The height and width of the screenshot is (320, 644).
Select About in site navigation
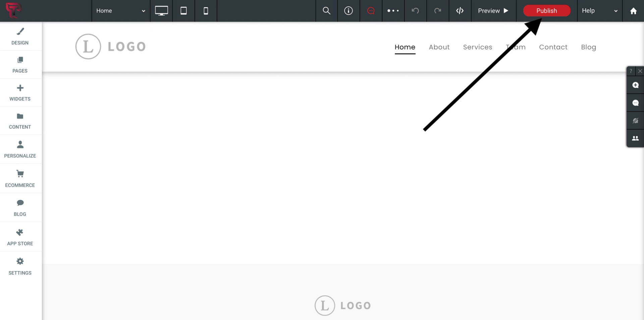click(x=439, y=47)
